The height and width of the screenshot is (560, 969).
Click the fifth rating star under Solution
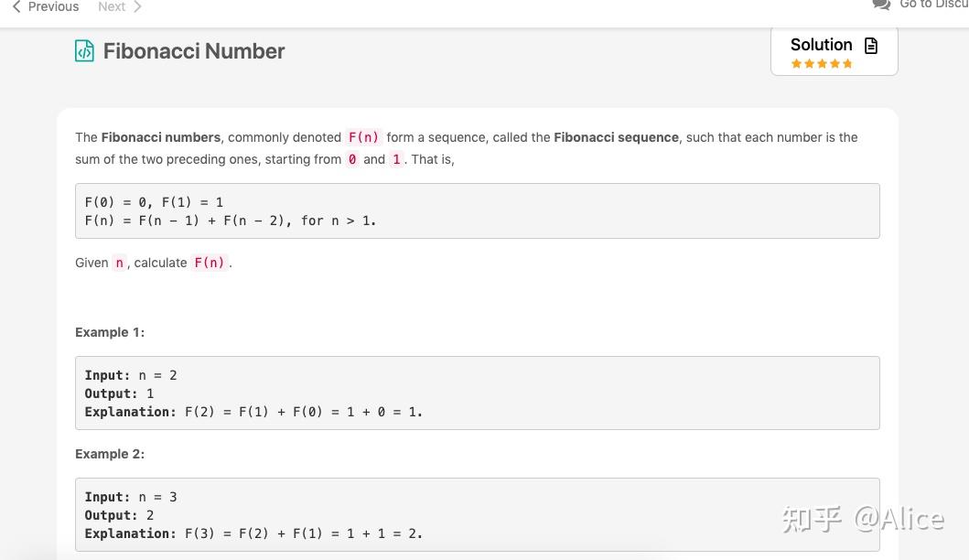click(847, 64)
